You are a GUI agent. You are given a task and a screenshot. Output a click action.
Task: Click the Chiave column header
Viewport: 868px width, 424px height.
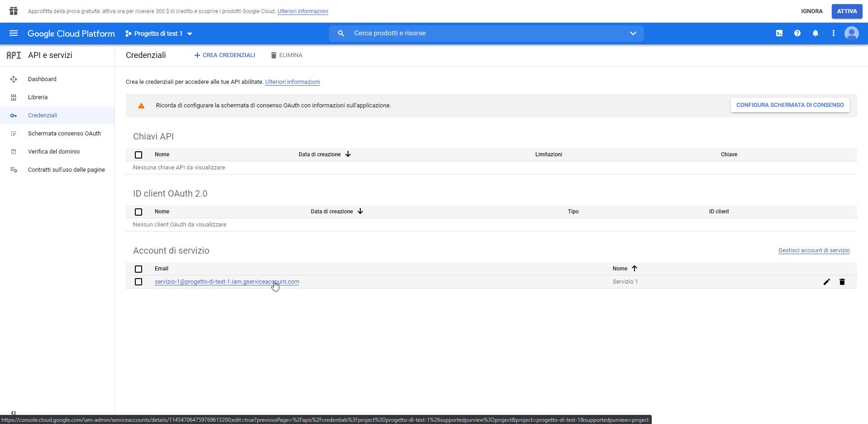(x=729, y=154)
